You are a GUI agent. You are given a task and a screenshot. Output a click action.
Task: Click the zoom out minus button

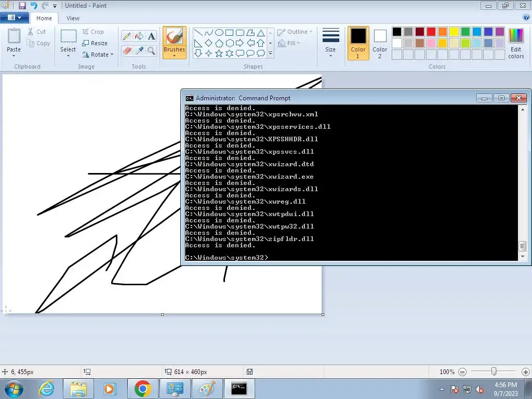(x=462, y=372)
